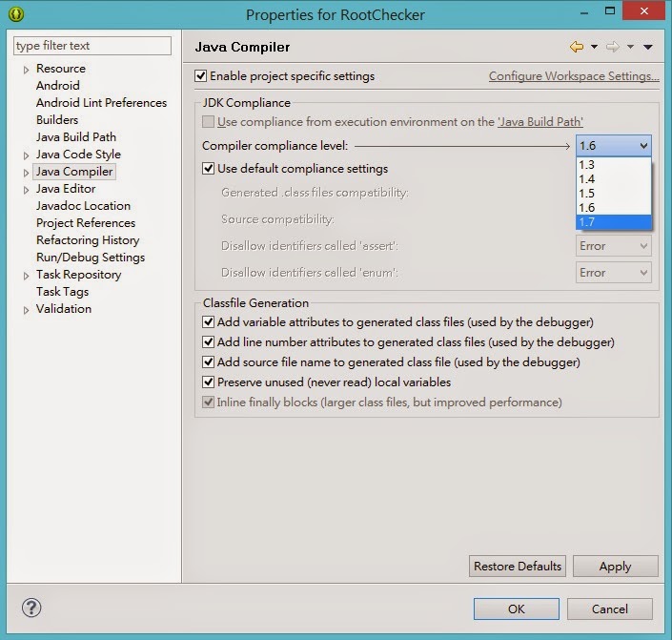672x640 pixels.
Task: Minimize the Properties for RootChecker window
Action: click(583, 12)
